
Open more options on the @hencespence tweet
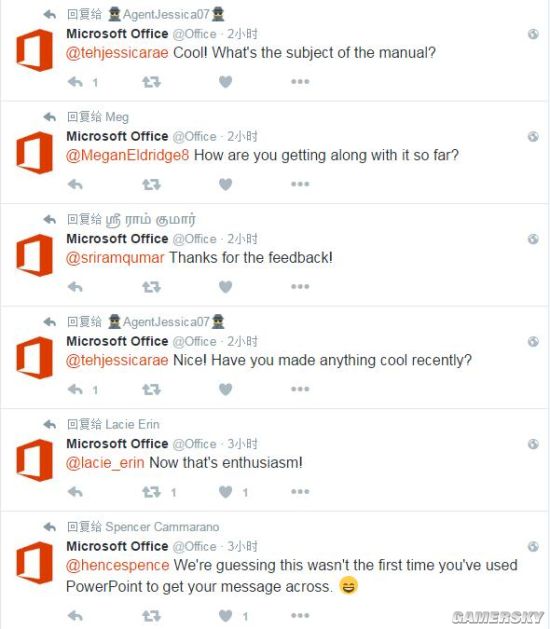300,615
